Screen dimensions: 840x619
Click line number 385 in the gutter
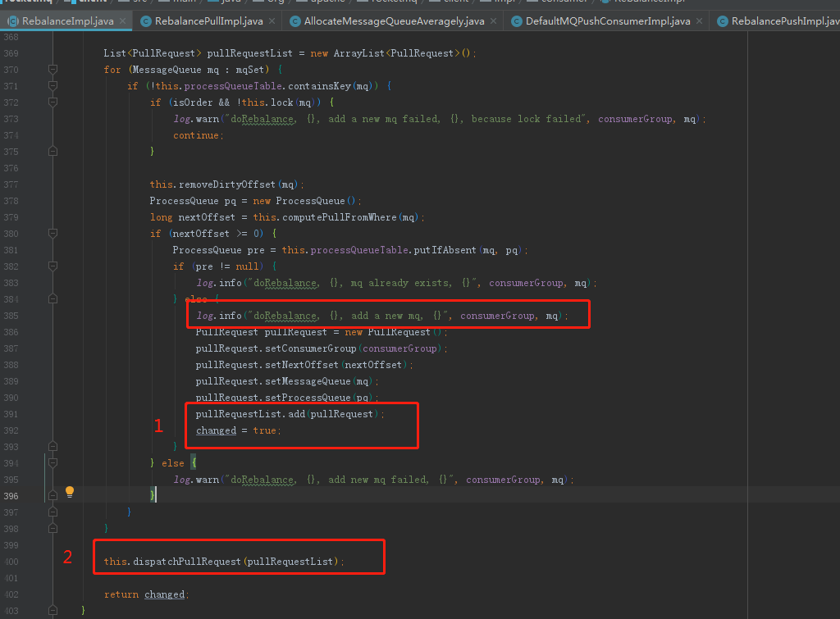pos(11,316)
